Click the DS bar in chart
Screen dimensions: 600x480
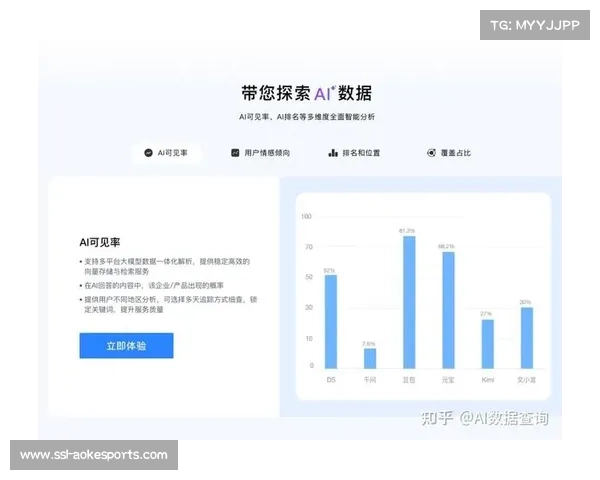click(x=331, y=322)
